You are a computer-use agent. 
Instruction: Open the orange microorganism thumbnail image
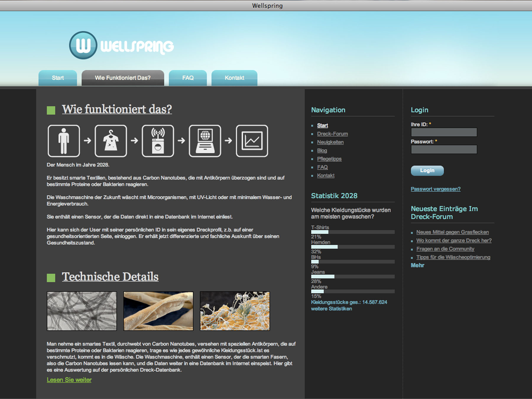pos(235,311)
